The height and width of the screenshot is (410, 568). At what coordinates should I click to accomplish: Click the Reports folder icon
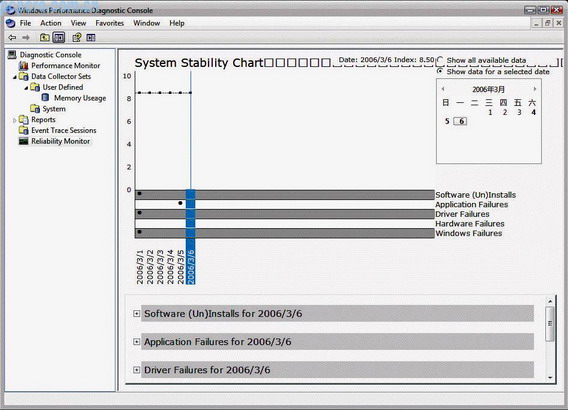24,120
